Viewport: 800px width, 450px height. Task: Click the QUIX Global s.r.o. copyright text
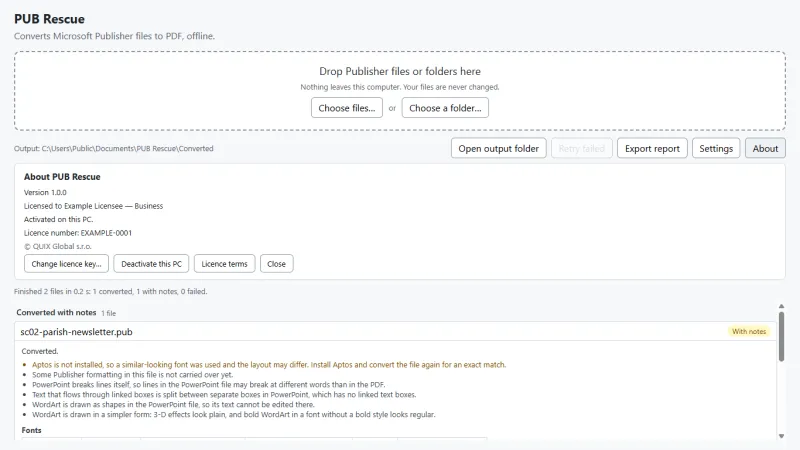58,246
